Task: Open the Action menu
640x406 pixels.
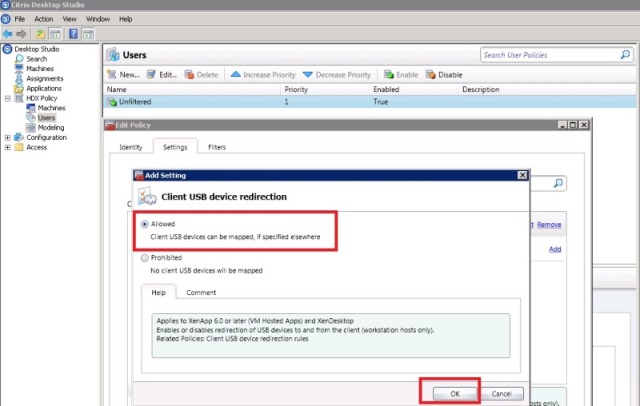Action: pyautogui.click(x=43, y=19)
